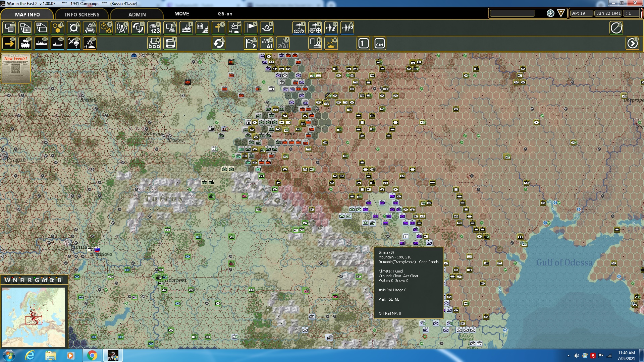This screenshot has height=362, width=644.
Task: Click the calendar city icon
Action: pos(203,28)
